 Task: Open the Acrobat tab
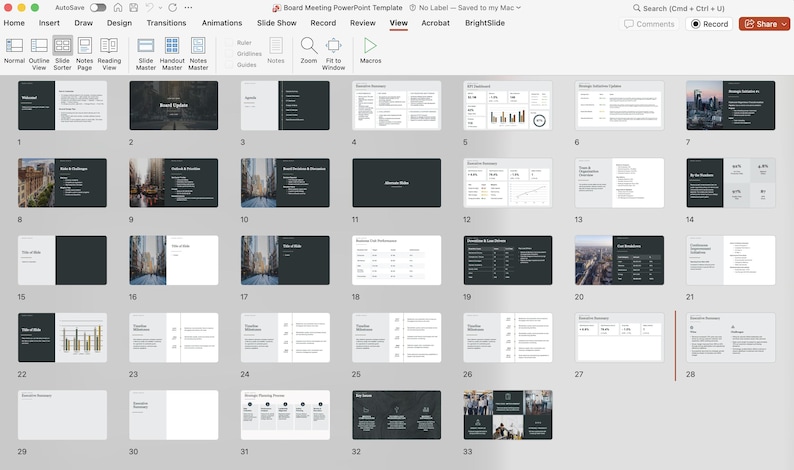pos(435,23)
